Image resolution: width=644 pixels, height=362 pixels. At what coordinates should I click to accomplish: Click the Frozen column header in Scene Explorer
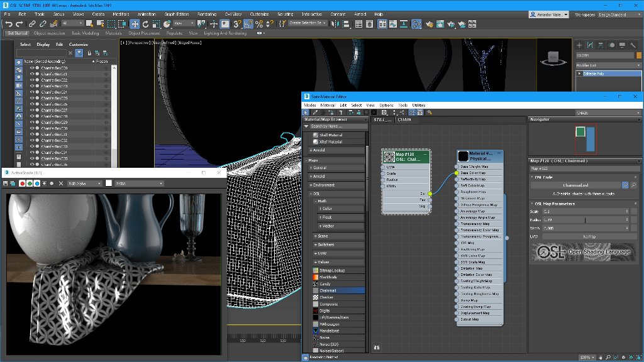(102, 62)
